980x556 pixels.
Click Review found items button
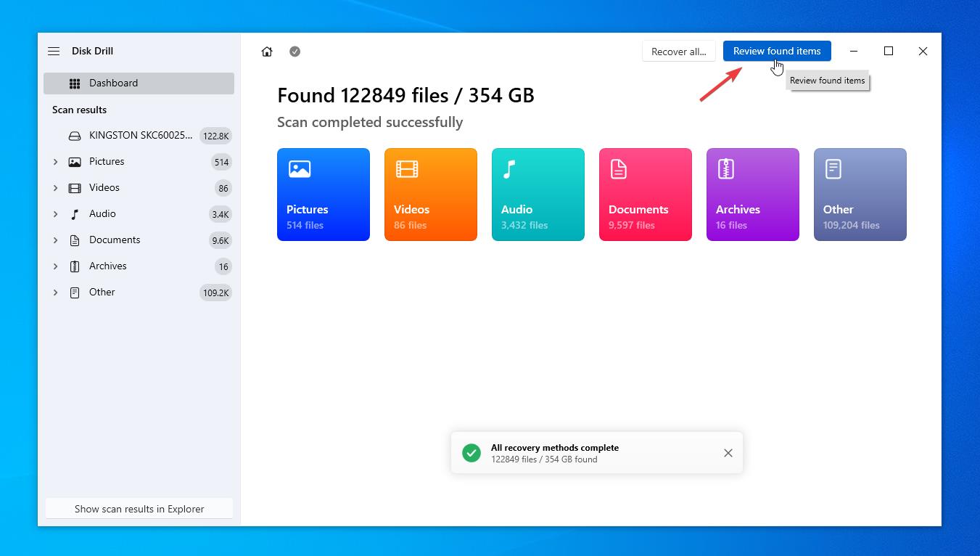[777, 51]
